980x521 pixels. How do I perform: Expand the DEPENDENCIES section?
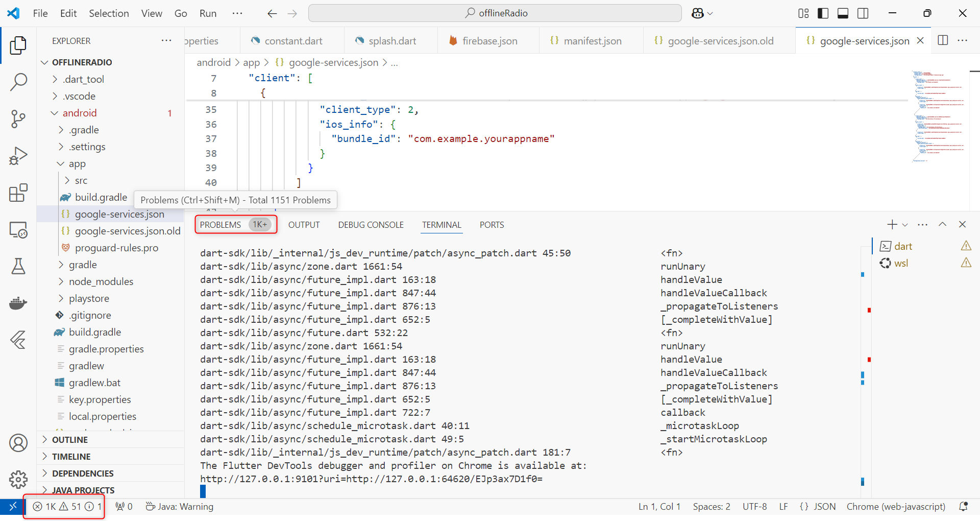(x=111, y=473)
